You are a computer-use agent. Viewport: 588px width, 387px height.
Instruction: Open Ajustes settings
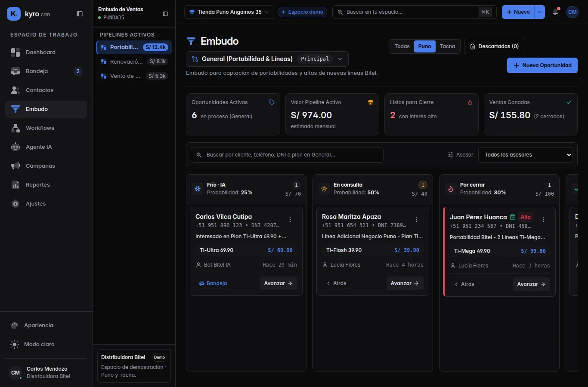(46, 204)
